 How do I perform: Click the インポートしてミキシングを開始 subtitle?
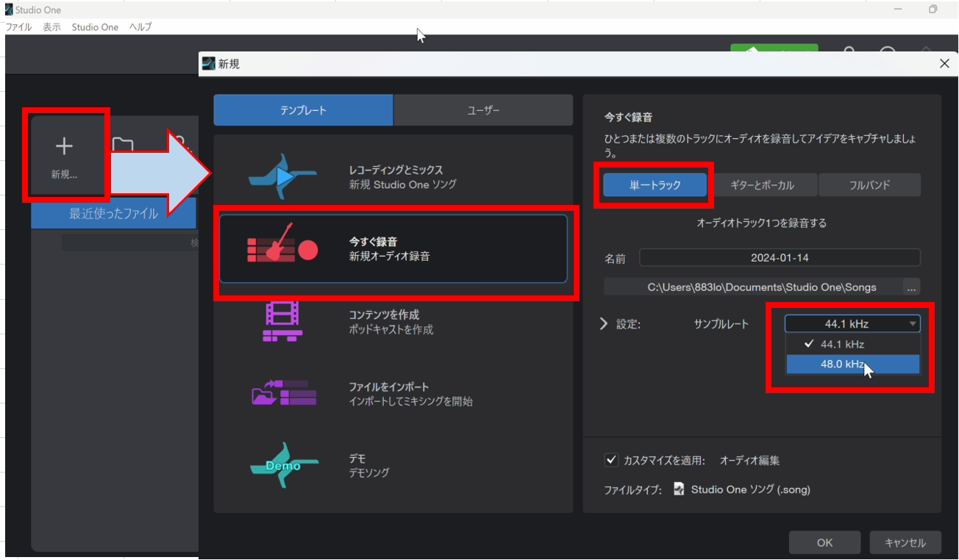(410, 402)
